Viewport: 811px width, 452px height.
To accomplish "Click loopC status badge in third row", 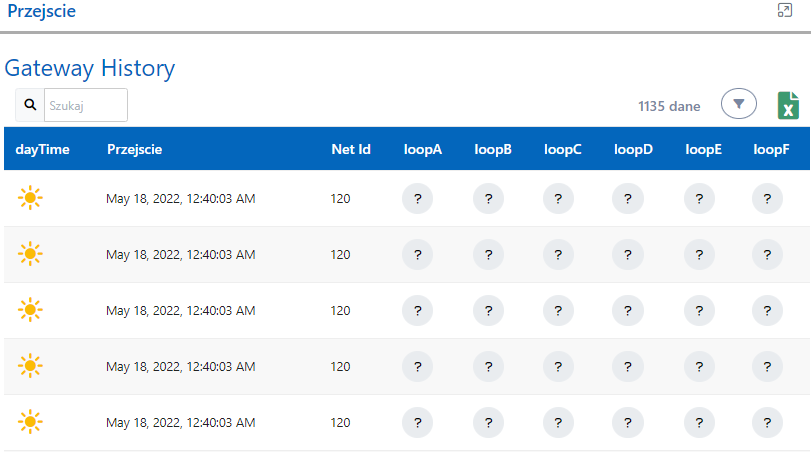I will 558,311.
